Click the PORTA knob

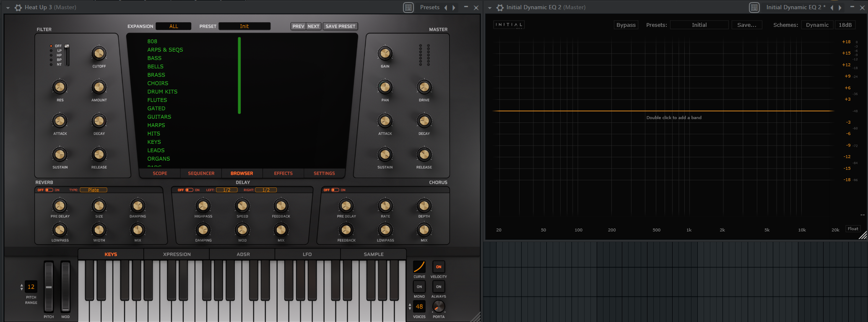pos(439,306)
